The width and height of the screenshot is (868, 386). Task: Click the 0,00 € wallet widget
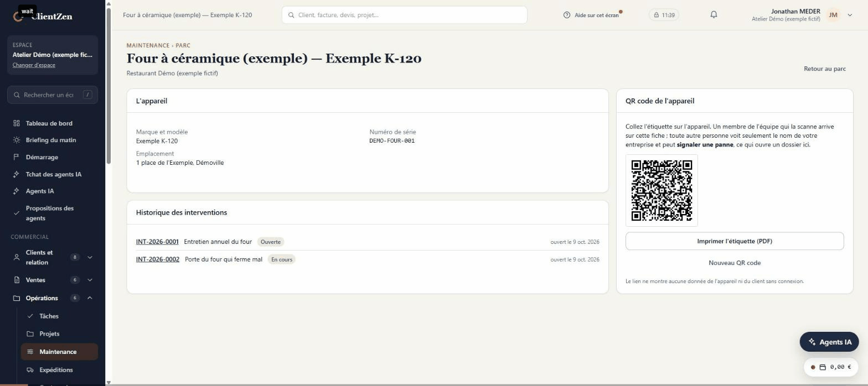tap(830, 367)
